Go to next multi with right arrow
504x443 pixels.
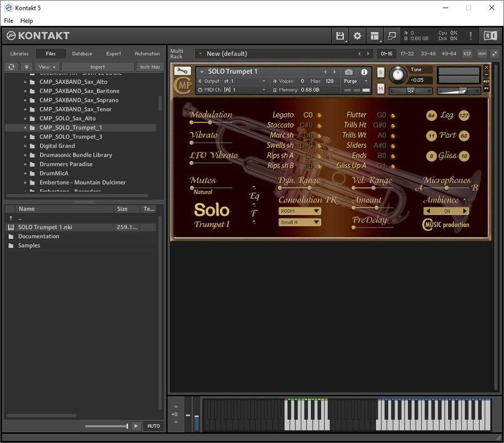(x=368, y=54)
